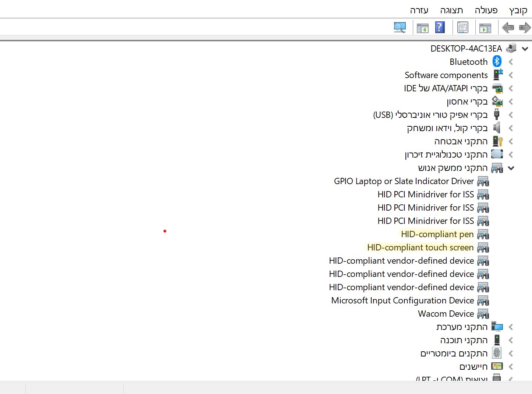Screen dimensions: 532x394
Task: Expand the בקרי אחסון category
Action: coord(511,102)
